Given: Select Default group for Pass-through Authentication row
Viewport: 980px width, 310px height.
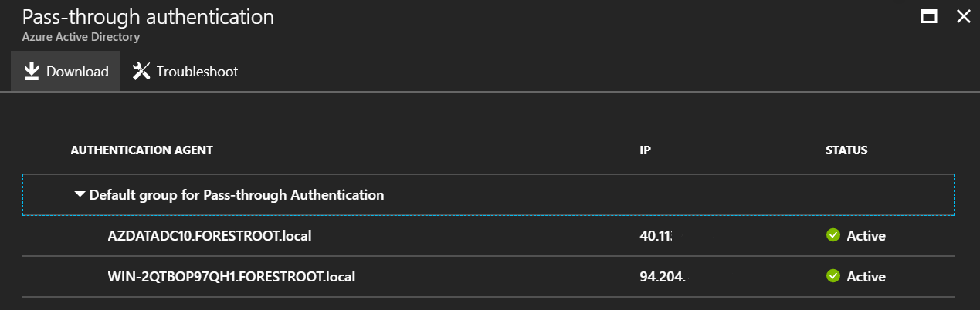Looking at the screenshot, I should 488,195.
